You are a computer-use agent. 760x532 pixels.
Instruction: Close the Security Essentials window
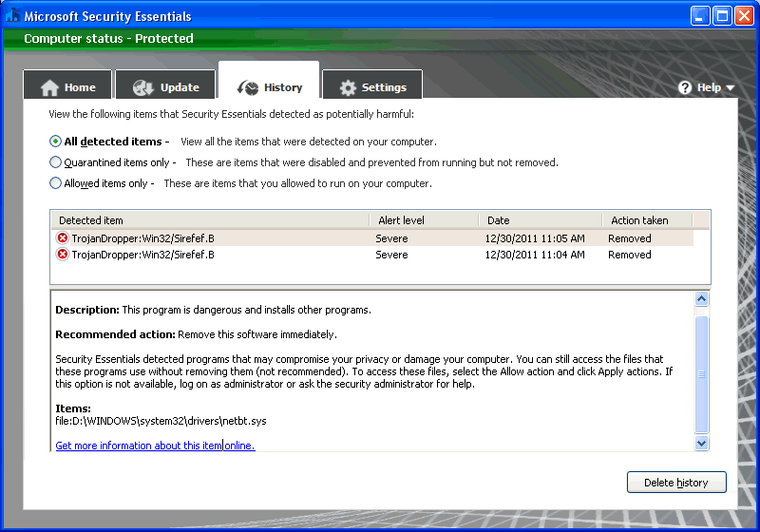pyautogui.click(x=744, y=16)
